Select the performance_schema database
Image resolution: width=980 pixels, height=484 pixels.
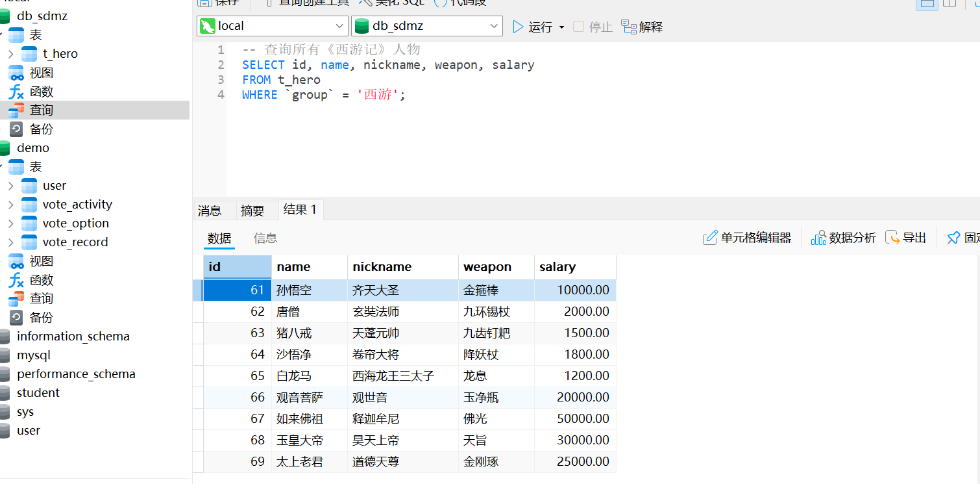pyautogui.click(x=76, y=374)
